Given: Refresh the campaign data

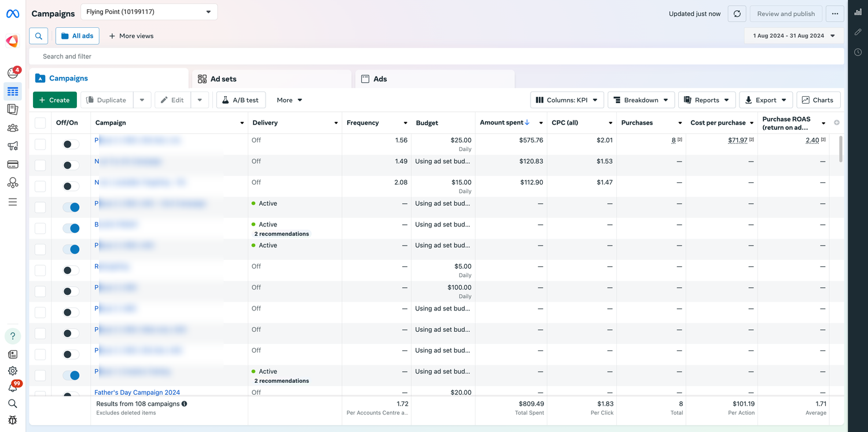Looking at the screenshot, I should click(x=737, y=14).
